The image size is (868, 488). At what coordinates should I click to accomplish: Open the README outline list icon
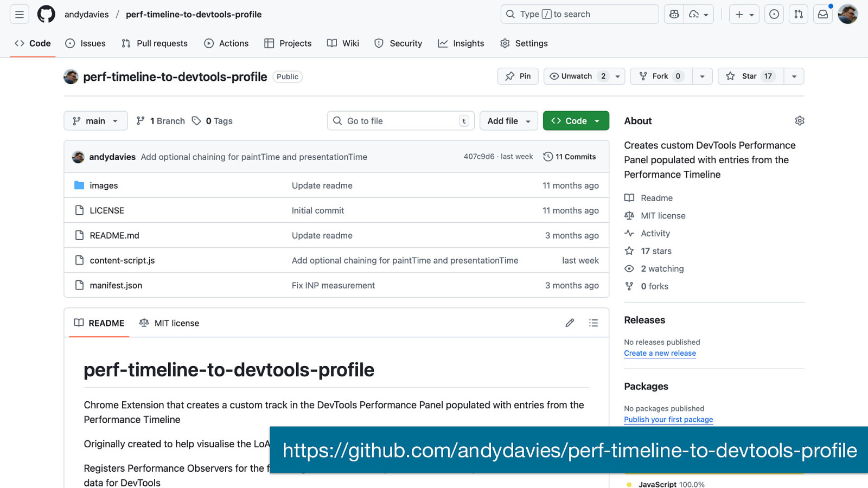(x=593, y=323)
